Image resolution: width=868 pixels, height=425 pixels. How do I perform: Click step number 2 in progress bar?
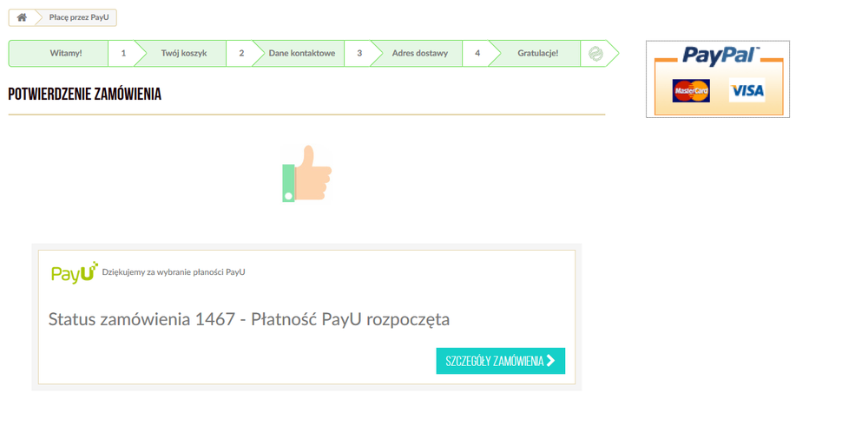[x=241, y=54]
